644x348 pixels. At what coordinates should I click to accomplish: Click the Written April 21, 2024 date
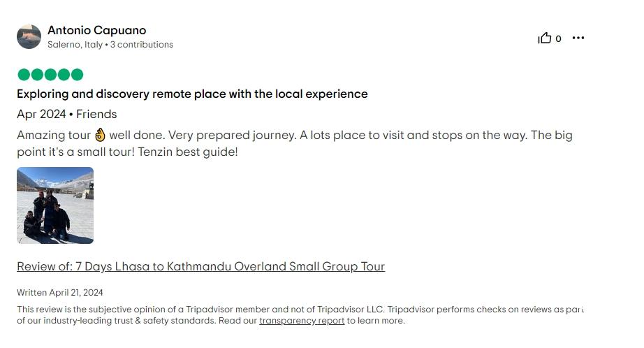60,293
